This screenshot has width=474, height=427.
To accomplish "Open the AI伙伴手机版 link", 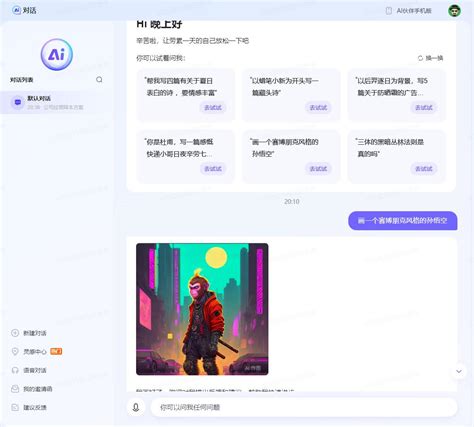I will [x=409, y=11].
